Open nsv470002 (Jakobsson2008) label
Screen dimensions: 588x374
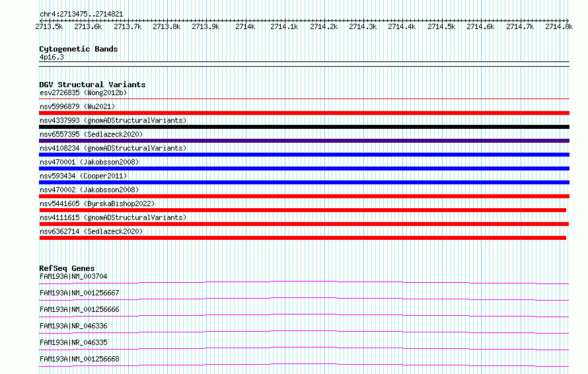[89, 190]
